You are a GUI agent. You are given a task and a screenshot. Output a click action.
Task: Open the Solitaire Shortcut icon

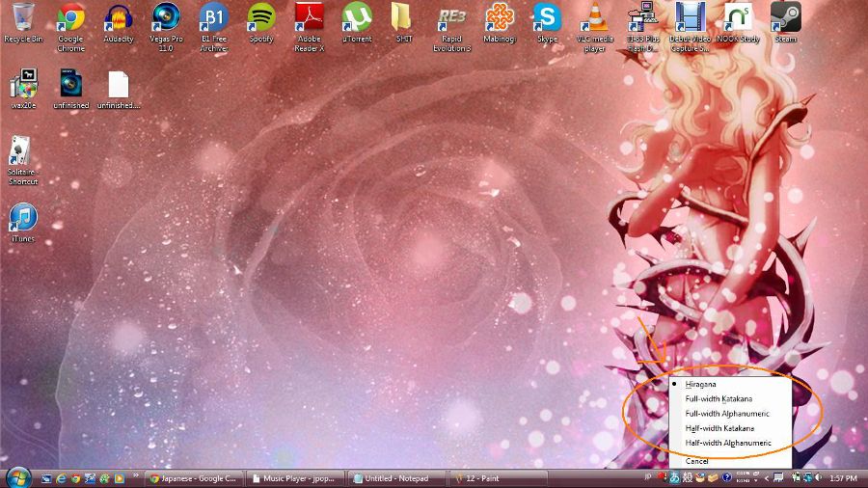point(22,152)
